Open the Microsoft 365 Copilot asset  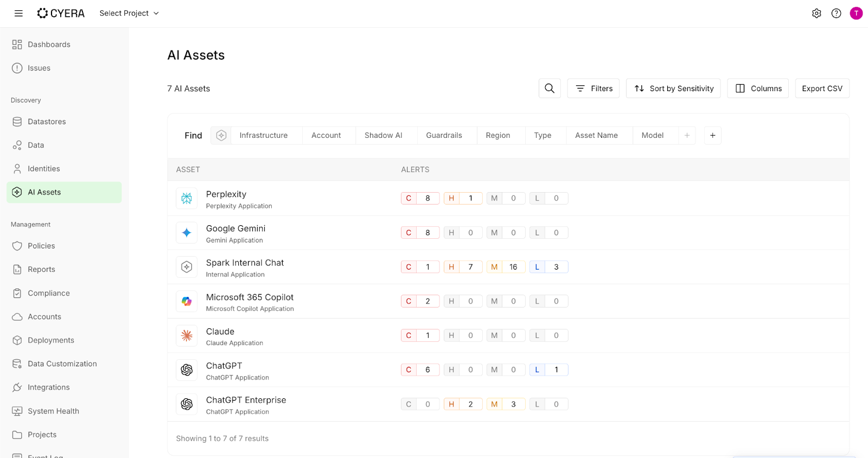(x=250, y=297)
